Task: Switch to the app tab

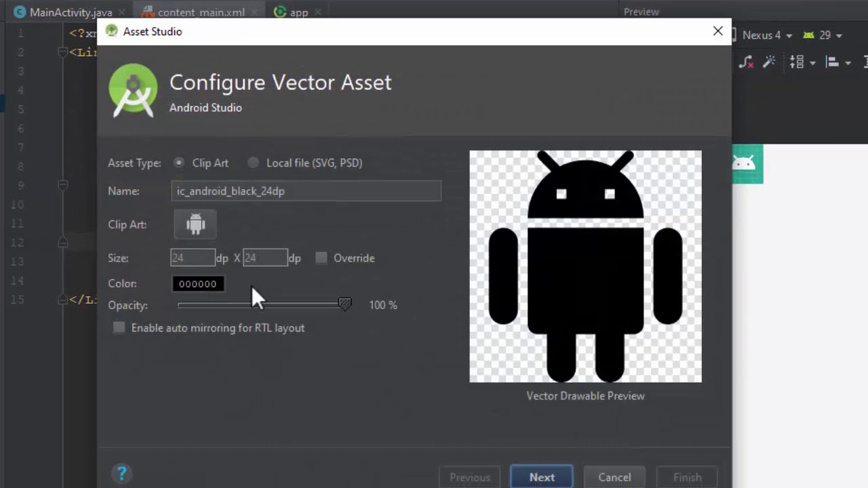Action: pyautogui.click(x=298, y=12)
